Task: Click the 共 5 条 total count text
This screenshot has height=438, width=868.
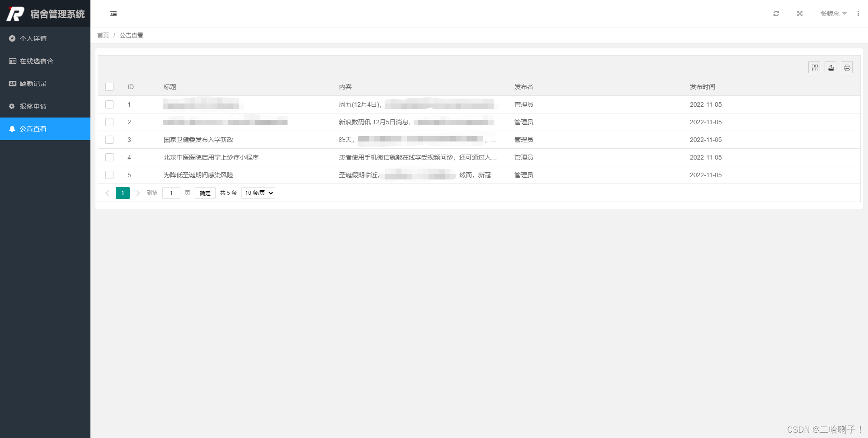Action: tap(228, 193)
